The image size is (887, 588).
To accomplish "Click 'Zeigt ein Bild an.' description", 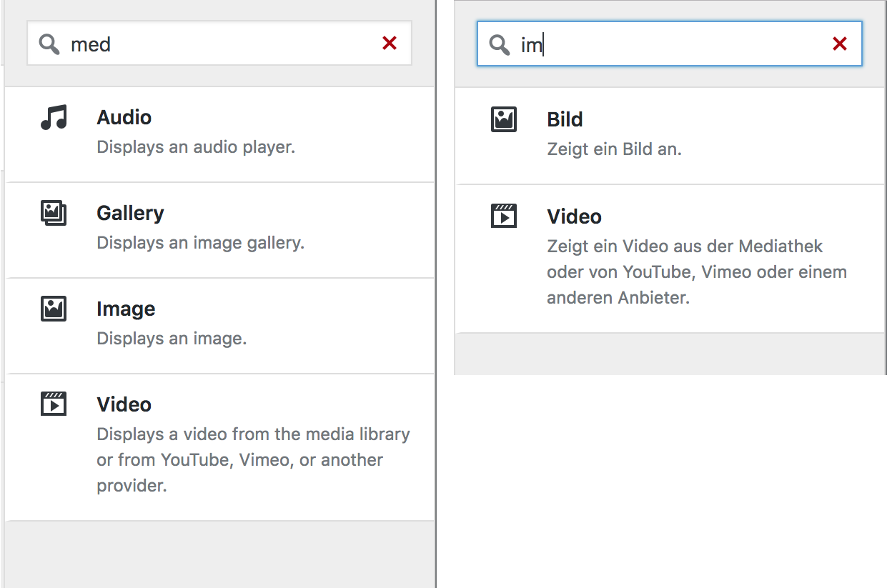I will 615,149.
